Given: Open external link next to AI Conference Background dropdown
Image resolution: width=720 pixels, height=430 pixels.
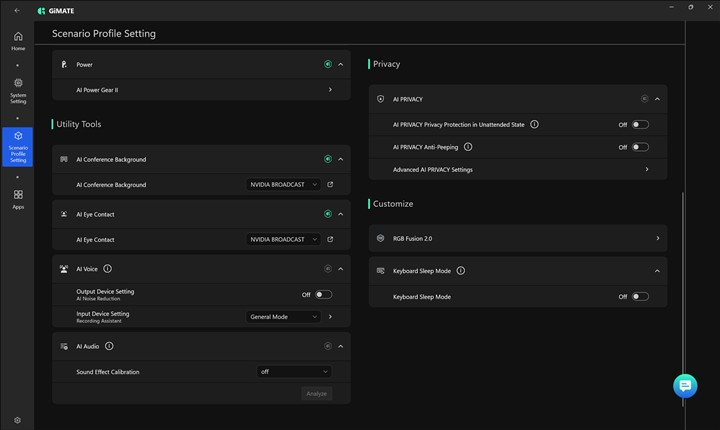Looking at the screenshot, I should (x=331, y=185).
